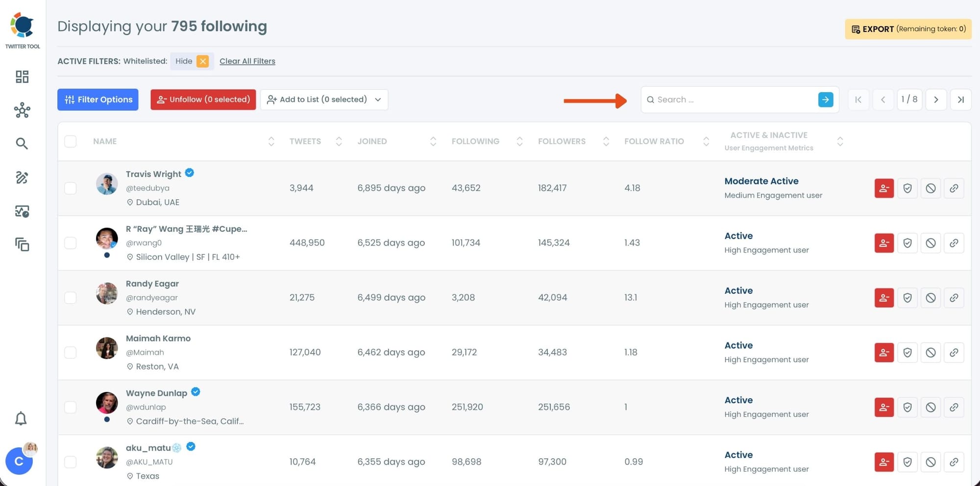Check the checkbox next to R Ray Wang

(71, 243)
